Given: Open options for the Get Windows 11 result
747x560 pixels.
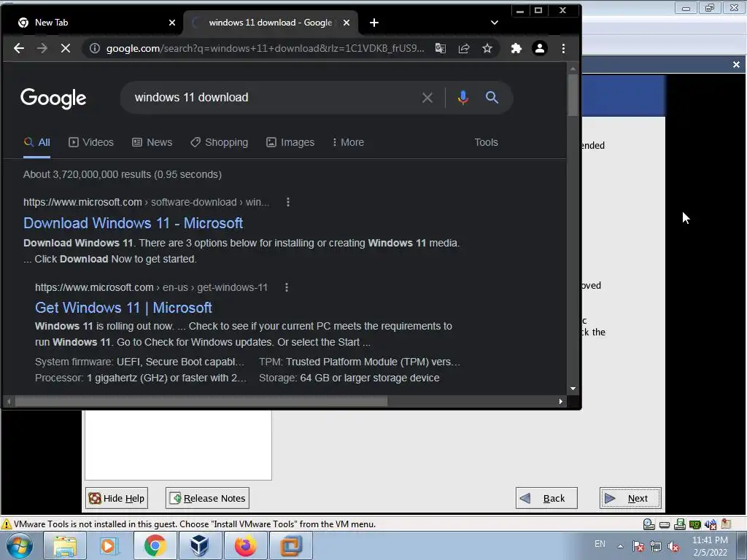Looking at the screenshot, I should 286,287.
